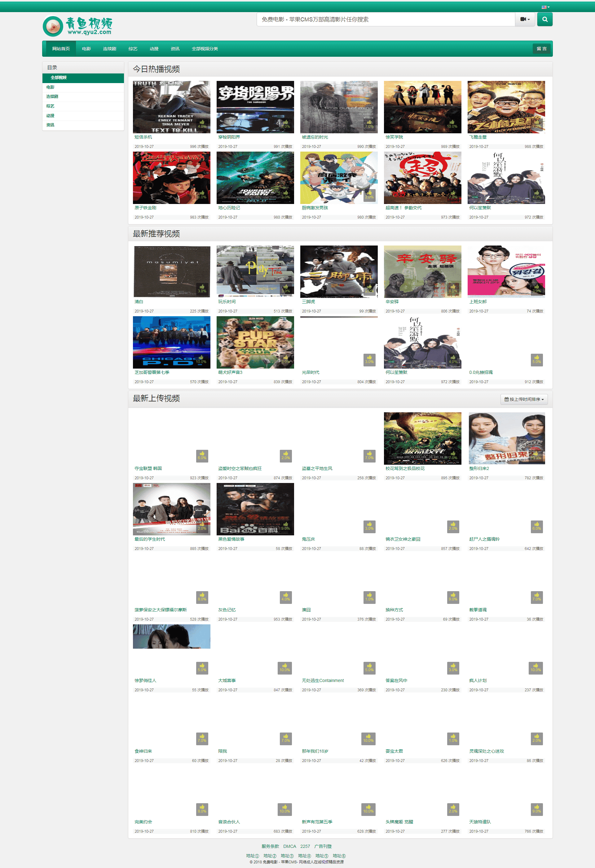The height and width of the screenshot is (868, 595).
Task: Click the 穿梭阴阳界 movie poster thumbnail
Action: (255, 107)
